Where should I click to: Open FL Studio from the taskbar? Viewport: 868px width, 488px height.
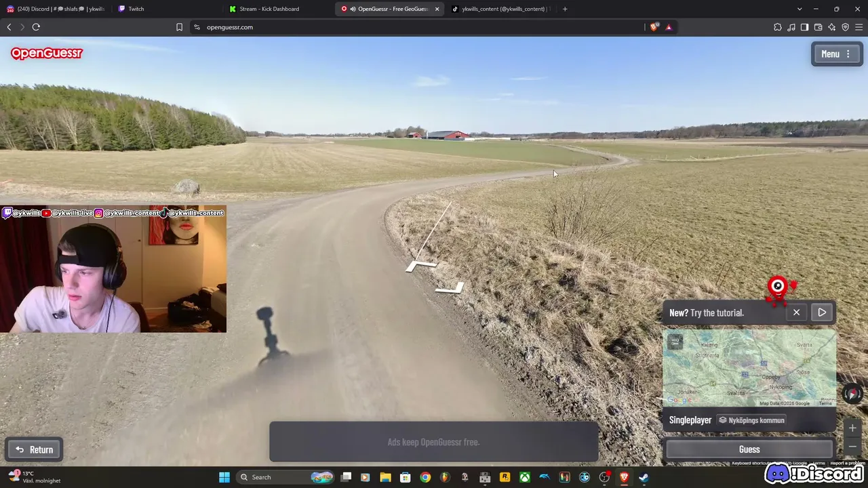click(x=445, y=477)
